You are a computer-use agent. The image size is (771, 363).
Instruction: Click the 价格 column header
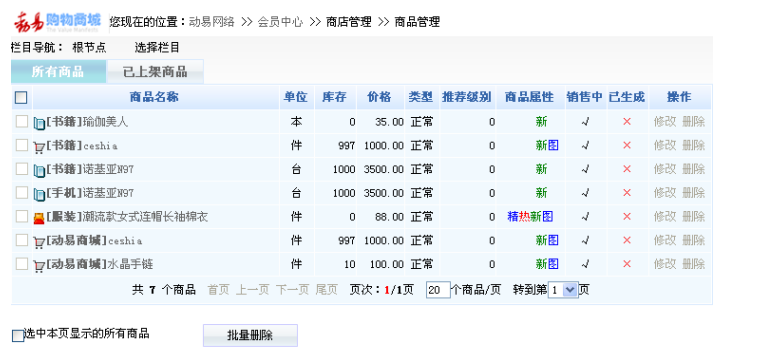point(380,97)
